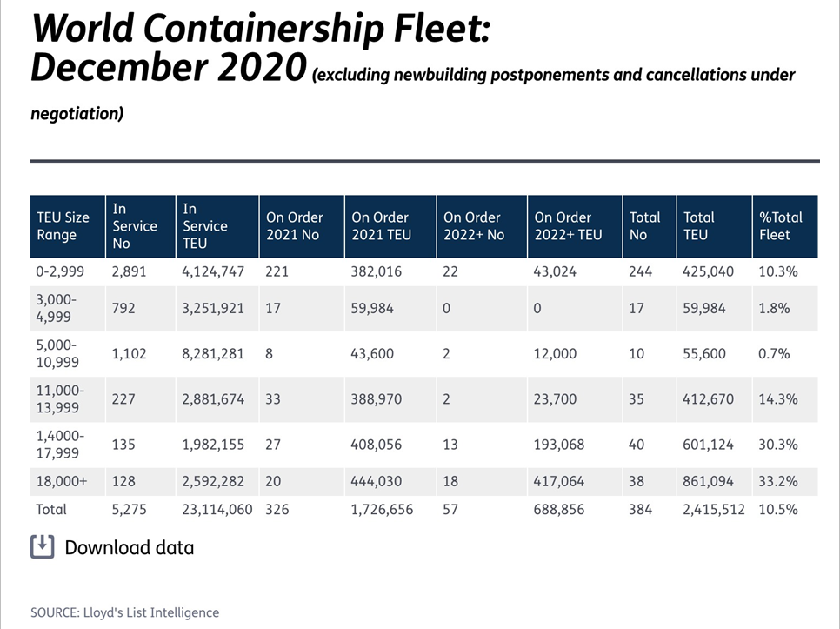This screenshot has width=840, height=629.
Task: Select the 2,415,512 total TEU cell
Action: pyautogui.click(x=714, y=510)
